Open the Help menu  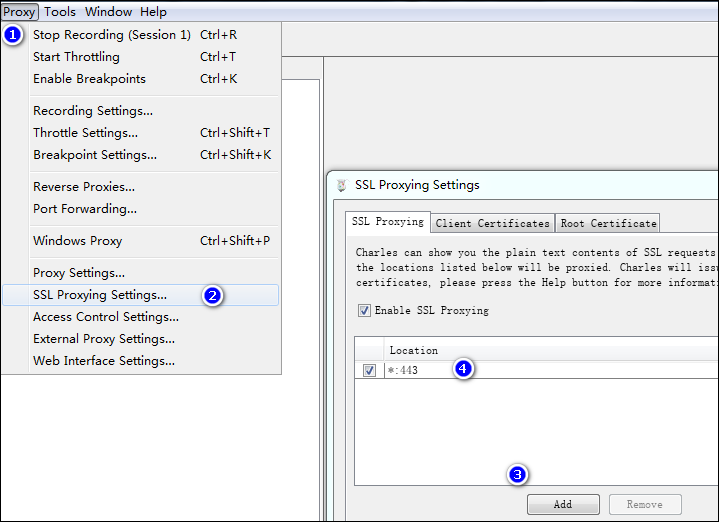153,11
